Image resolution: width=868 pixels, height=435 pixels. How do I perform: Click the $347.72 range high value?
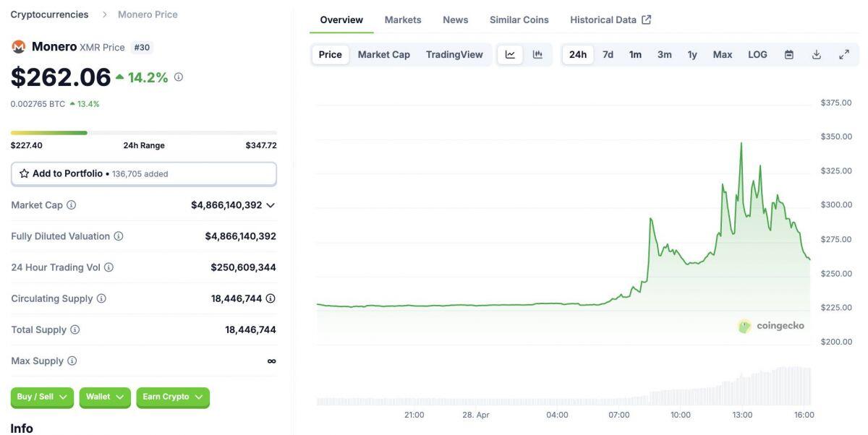(261, 145)
